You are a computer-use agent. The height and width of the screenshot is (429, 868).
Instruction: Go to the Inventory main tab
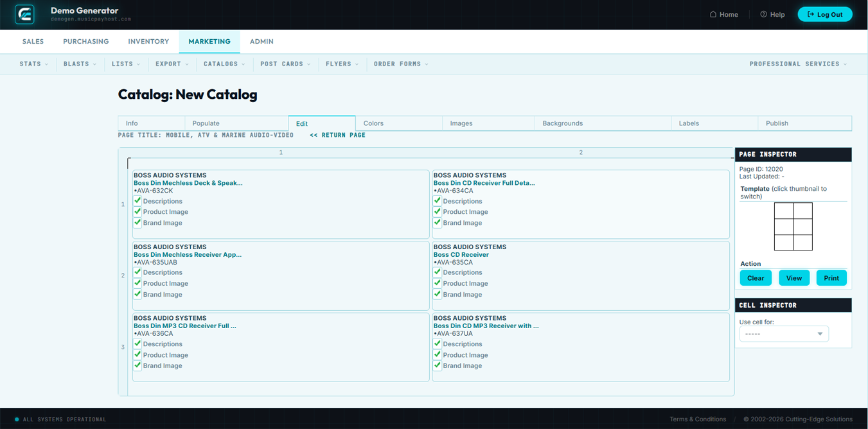point(148,42)
